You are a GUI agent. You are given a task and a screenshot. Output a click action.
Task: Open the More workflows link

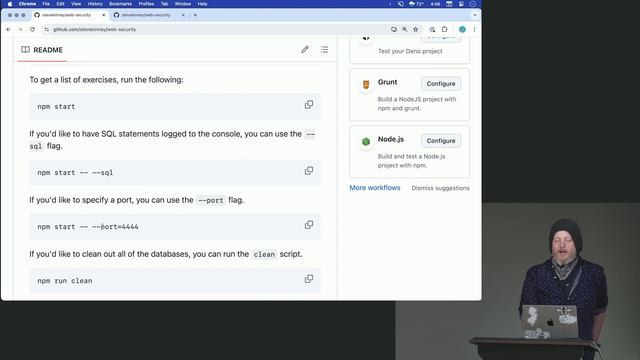[x=375, y=188]
